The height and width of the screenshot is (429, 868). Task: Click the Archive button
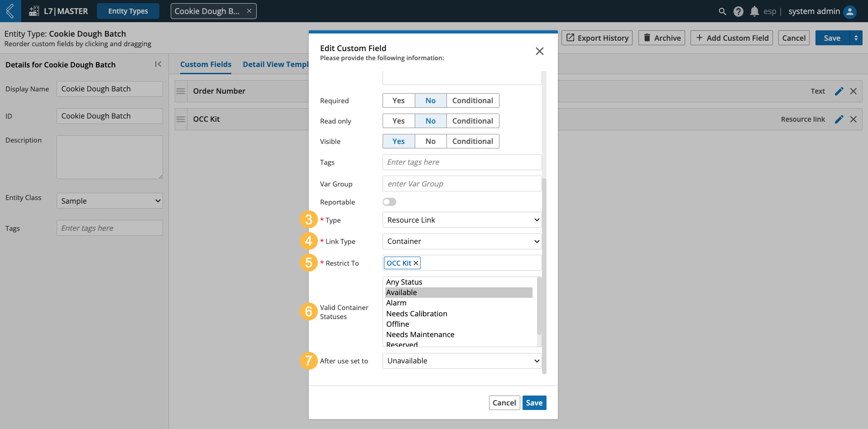(x=662, y=38)
